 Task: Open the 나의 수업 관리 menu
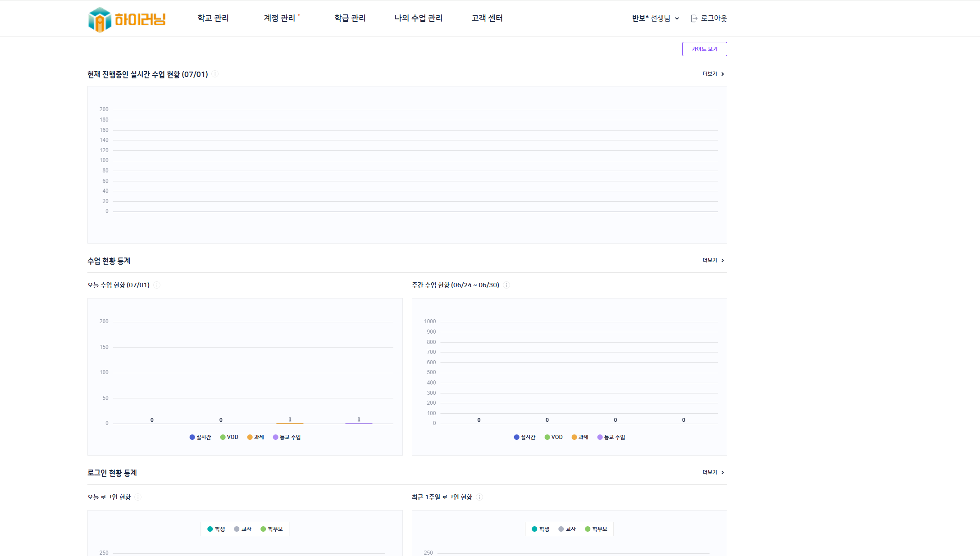[x=418, y=18]
